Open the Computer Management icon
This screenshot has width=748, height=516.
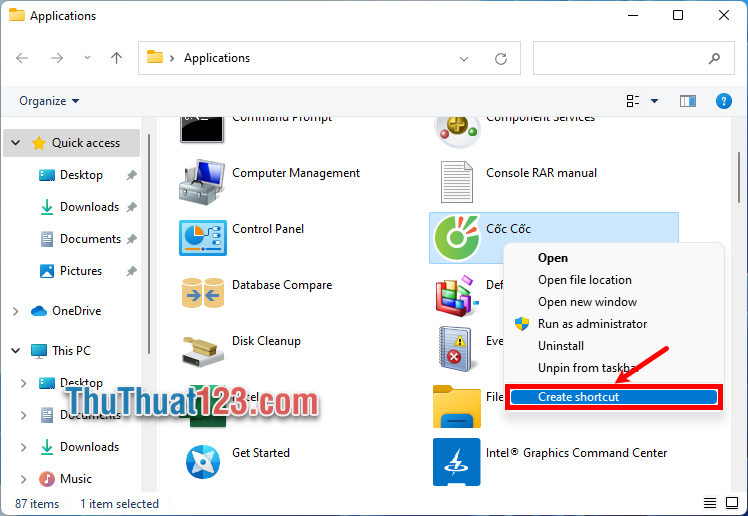[x=202, y=182]
